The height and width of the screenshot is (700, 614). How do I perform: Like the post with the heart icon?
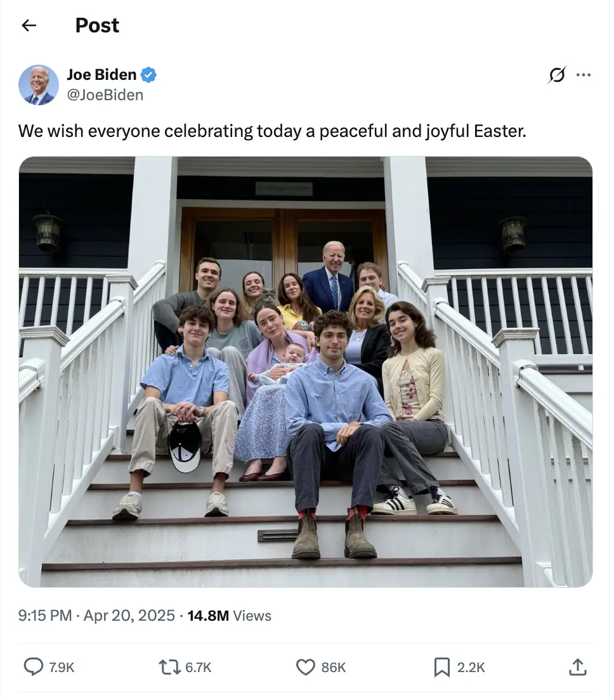(306, 666)
